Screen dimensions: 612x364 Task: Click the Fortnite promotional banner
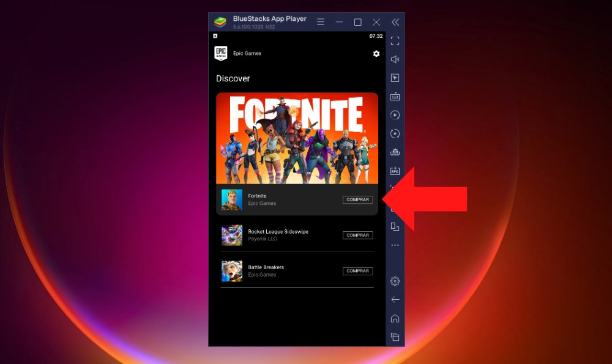(x=297, y=138)
